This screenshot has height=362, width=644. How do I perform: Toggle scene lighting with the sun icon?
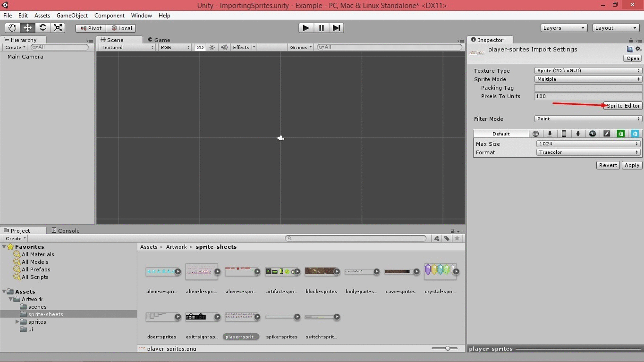click(x=212, y=47)
